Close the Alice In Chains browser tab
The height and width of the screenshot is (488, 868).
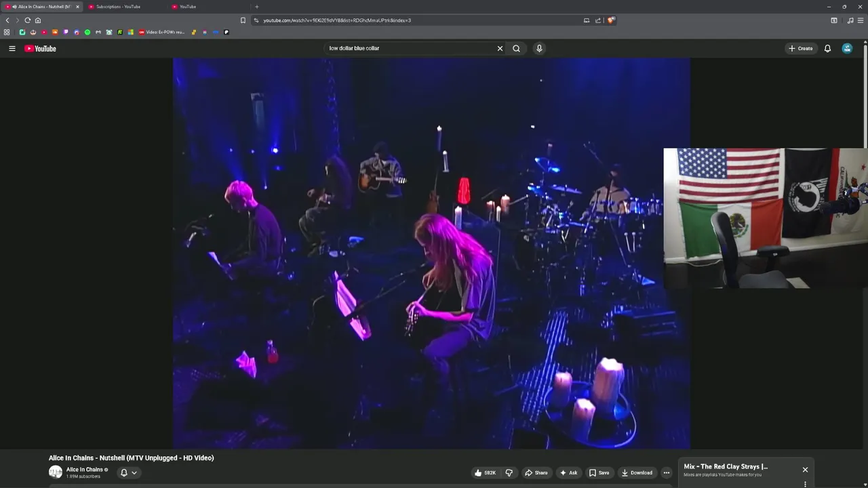[77, 7]
